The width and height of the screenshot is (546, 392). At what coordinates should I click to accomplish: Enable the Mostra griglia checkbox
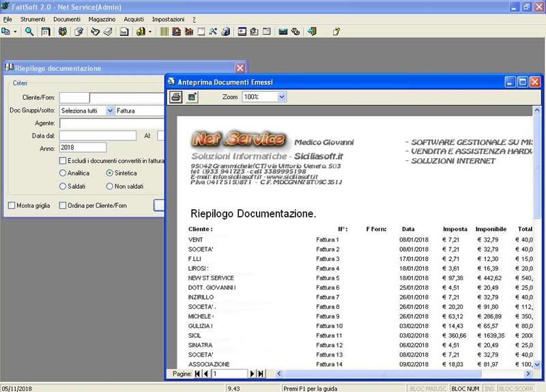[x=12, y=206]
